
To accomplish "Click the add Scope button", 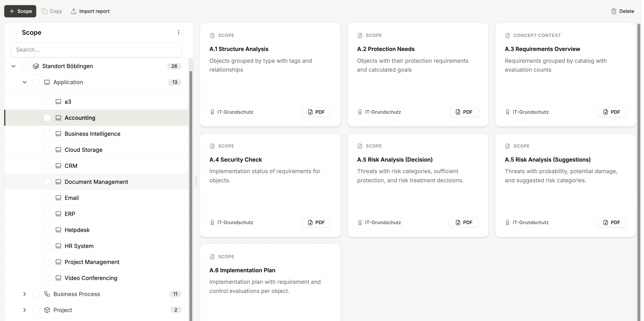I will point(20,11).
